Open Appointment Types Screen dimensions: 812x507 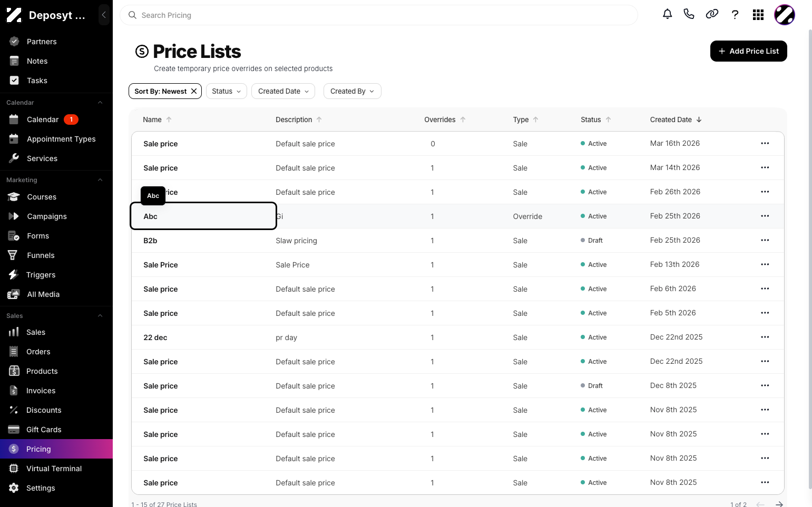(x=56, y=139)
